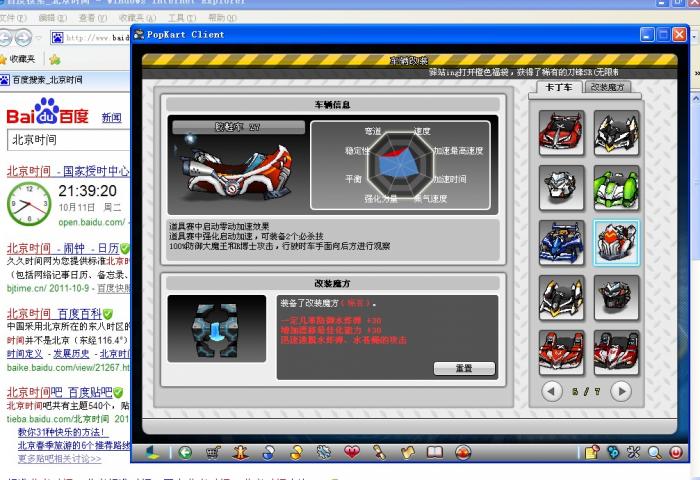Click the analog clock widget in Baidu result
This screenshot has height=480, width=700.
point(29,204)
